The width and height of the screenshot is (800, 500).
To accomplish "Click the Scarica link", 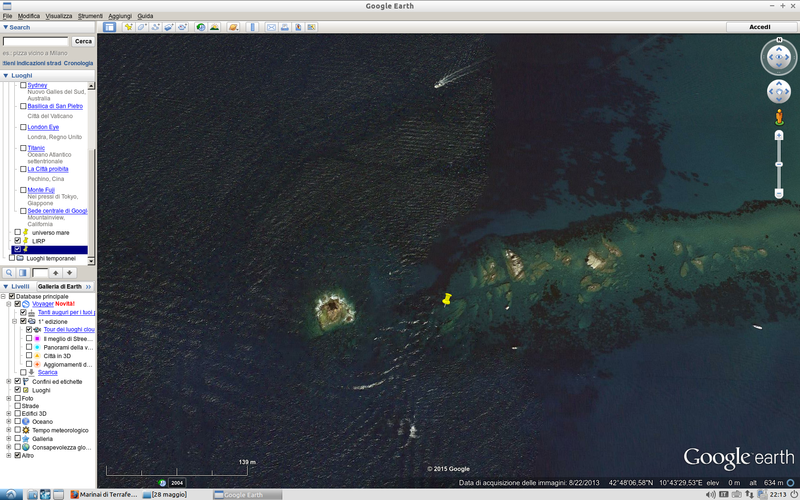I will point(47,372).
